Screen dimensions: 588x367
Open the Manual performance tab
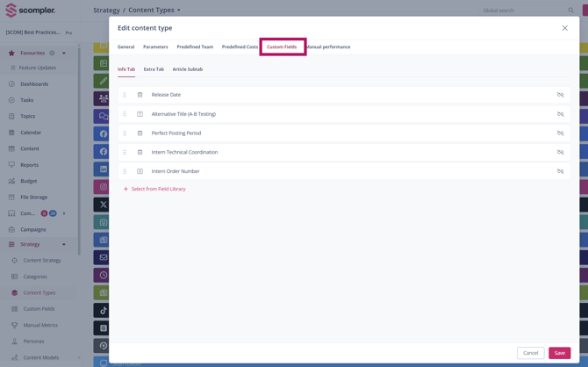[328, 47]
